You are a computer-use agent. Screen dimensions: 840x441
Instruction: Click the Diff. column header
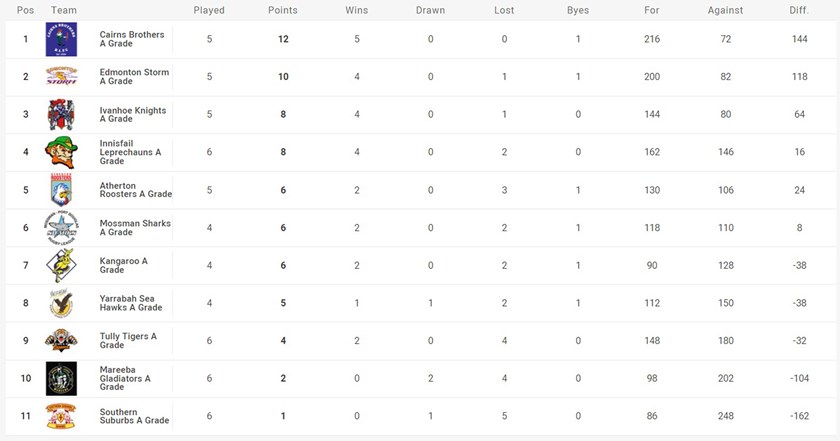[798, 10]
